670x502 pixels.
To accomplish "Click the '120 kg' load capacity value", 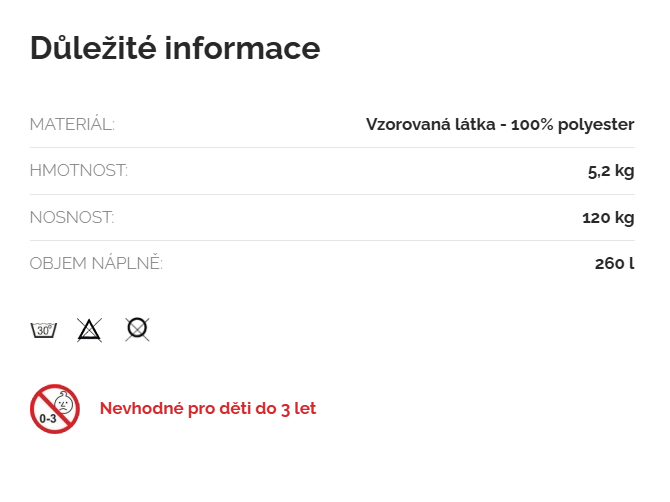I will [608, 217].
